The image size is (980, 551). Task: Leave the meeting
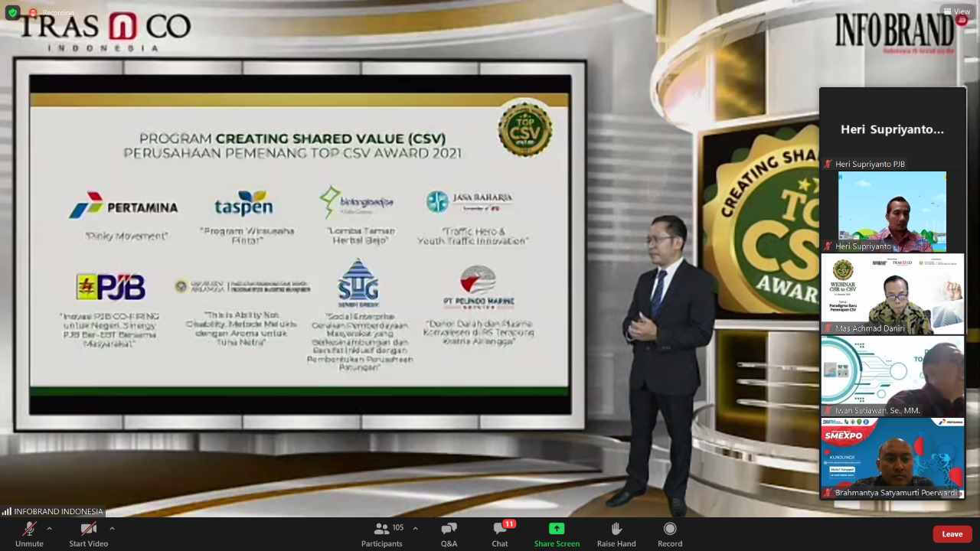[x=952, y=534]
